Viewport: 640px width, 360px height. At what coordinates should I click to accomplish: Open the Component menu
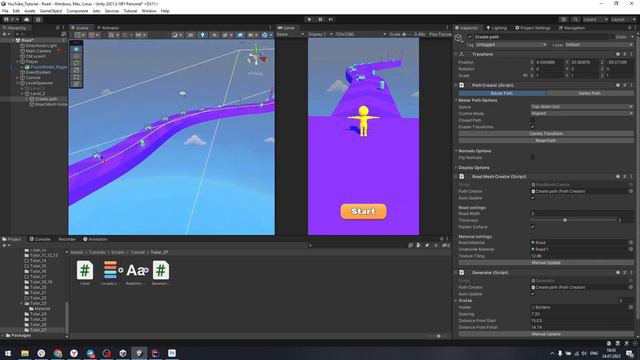pos(77,11)
